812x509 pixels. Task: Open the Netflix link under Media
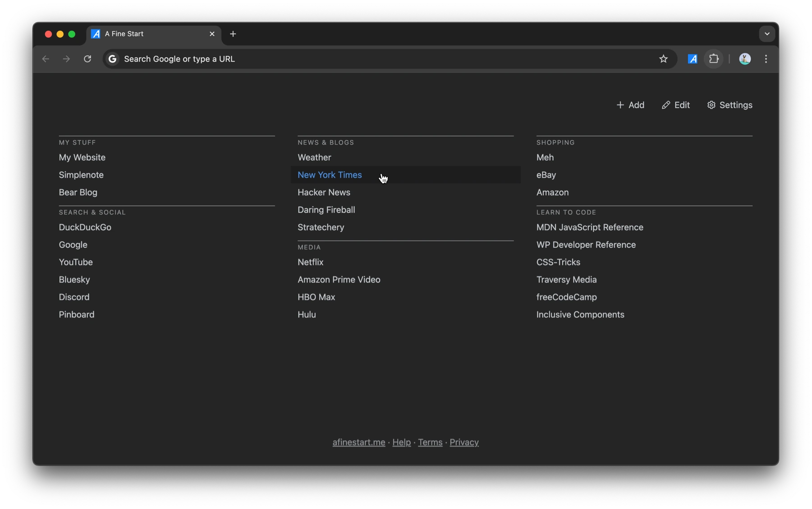point(310,262)
